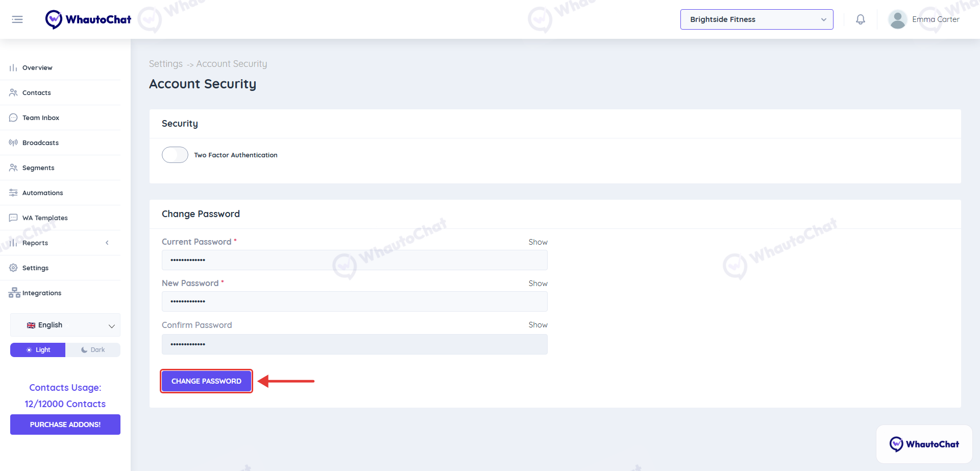
Task: Show the Current Password value
Action: [538, 242]
